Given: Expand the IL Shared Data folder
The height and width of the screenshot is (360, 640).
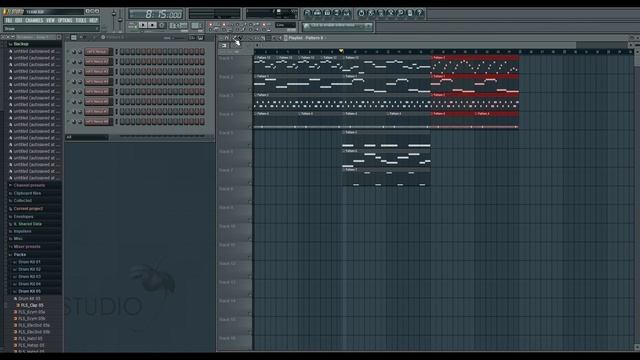Looking at the screenshot, I should [x=27, y=224].
